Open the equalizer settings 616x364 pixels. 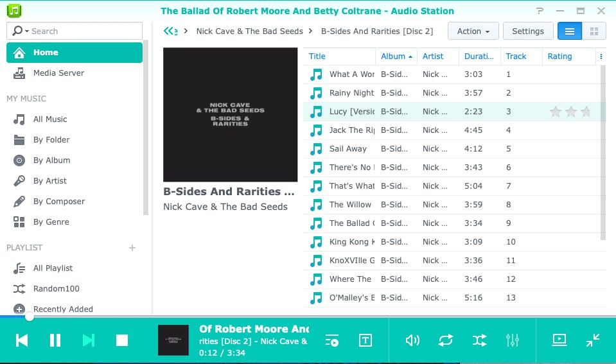tap(513, 340)
